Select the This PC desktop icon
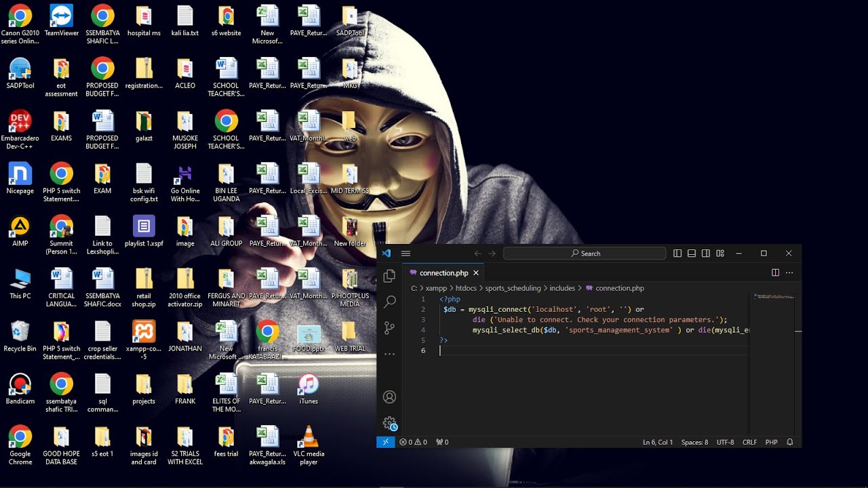The height and width of the screenshot is (488, 868). point(20,284)
